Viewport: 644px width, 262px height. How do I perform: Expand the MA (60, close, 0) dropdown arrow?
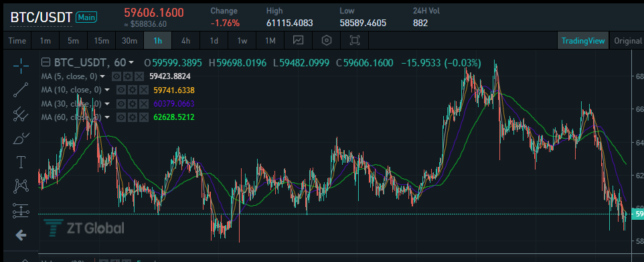(x=107, y=117)
